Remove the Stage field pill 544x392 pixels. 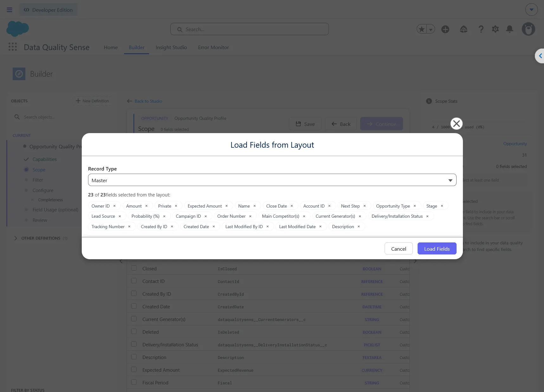(x=442, y=206)
